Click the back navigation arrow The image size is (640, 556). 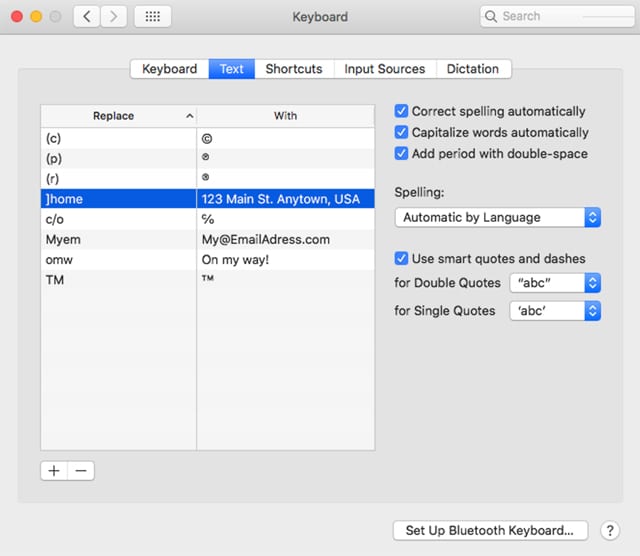(87, 16)
